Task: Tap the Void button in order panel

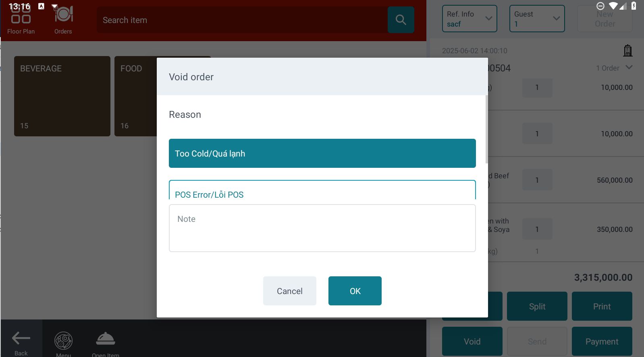Action: coord(472,341)
